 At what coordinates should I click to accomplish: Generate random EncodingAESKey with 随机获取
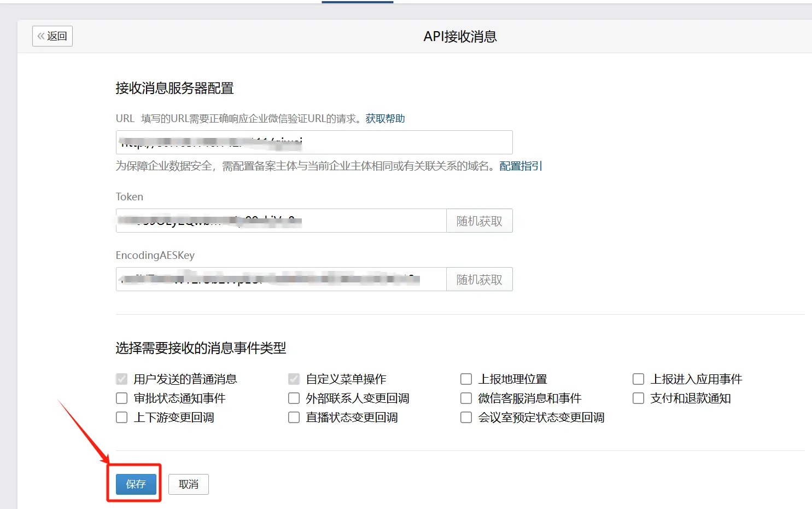[x=479, y=279]
